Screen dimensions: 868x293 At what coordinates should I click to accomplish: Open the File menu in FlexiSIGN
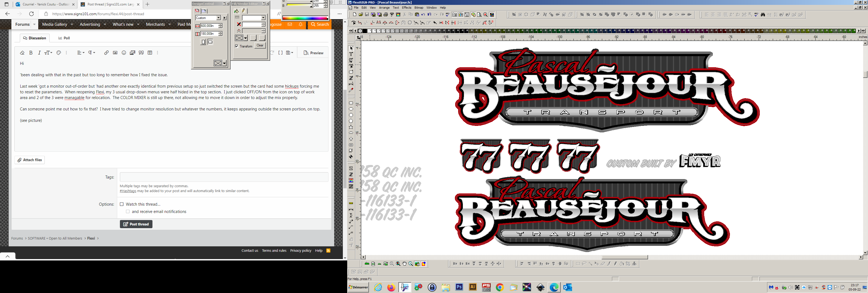[x=356, y=8]
